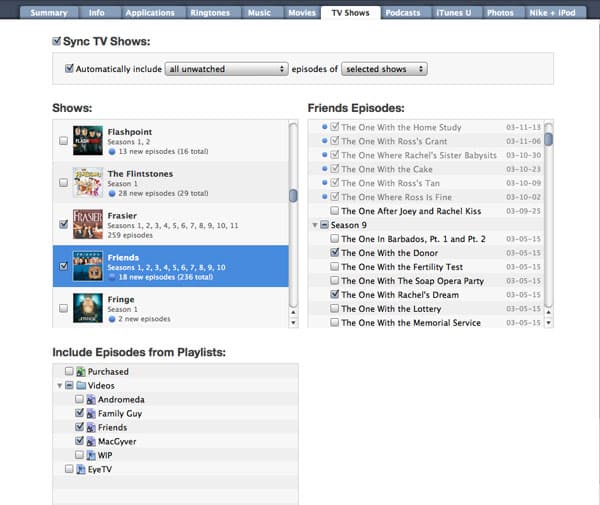Uncheck The One With the Home Study
The image size is (600, 505).
[x=334, y=127]
